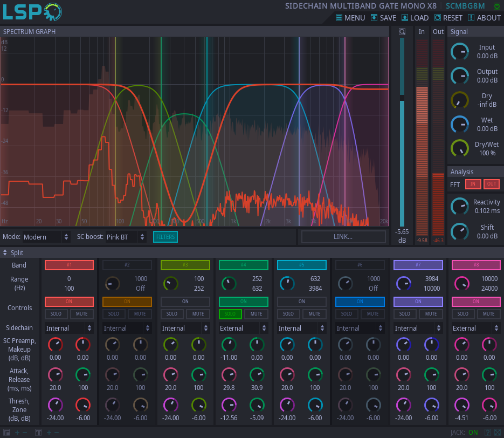The height and width of the screenshot is (438, 504).
Task: Click band #7 range frequency knob
Action: pos(403,284)
